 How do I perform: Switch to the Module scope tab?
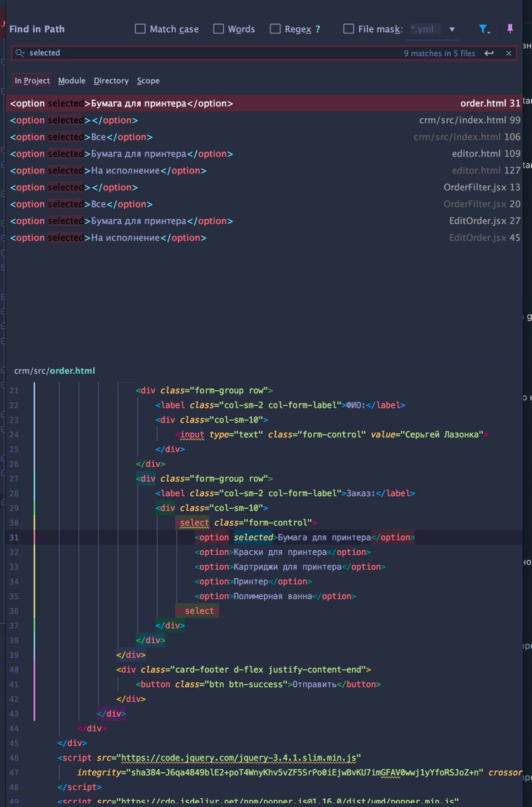pyautogui.click(x=72, y=81)
